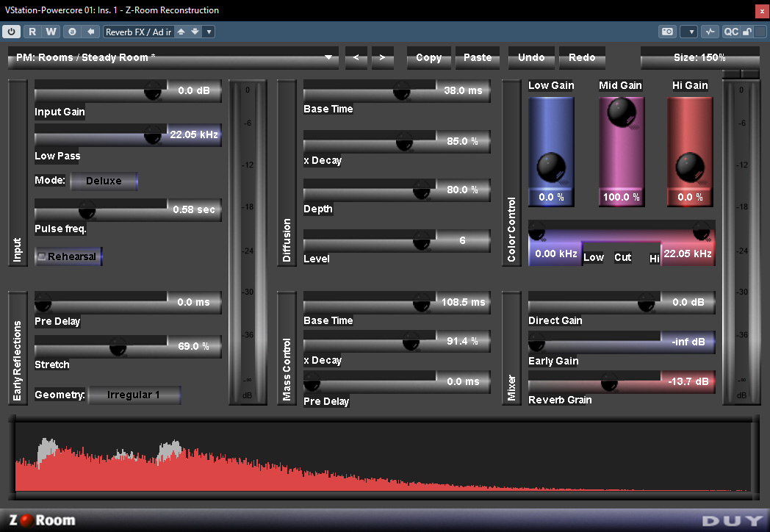Select the Input section tab
770x532 pixels.
[18, 173]
